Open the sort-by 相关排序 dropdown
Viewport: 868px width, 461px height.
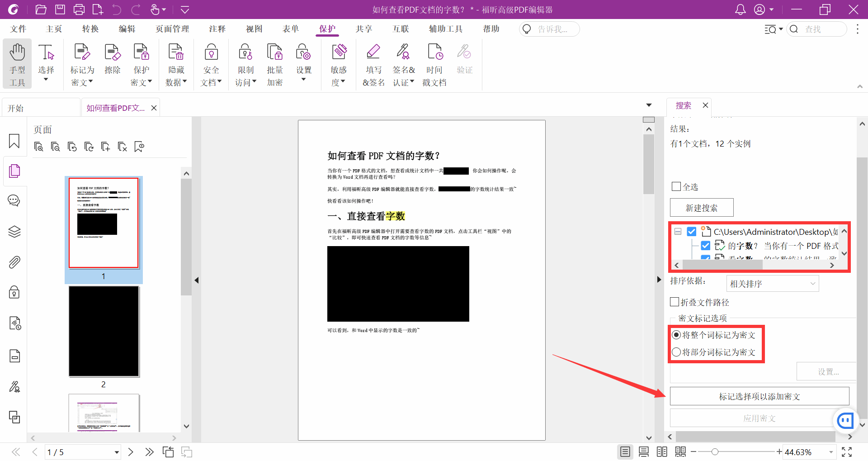pyautogui.click(x=772, y=284)
